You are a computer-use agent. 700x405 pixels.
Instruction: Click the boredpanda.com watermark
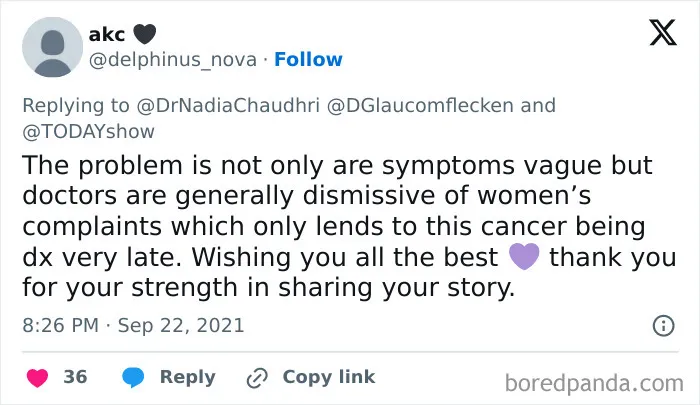click(594, 383)
